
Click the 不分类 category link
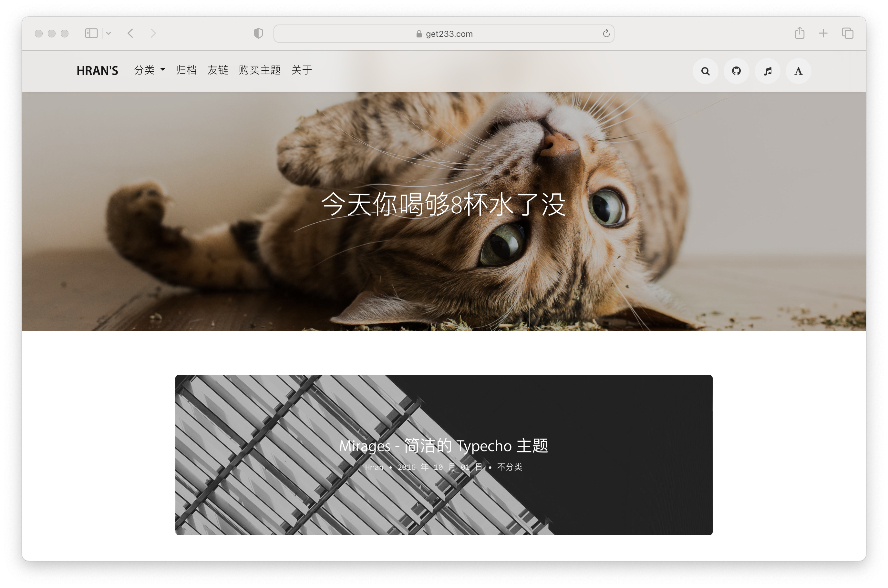pyautogui.click(x=510, y=467)
